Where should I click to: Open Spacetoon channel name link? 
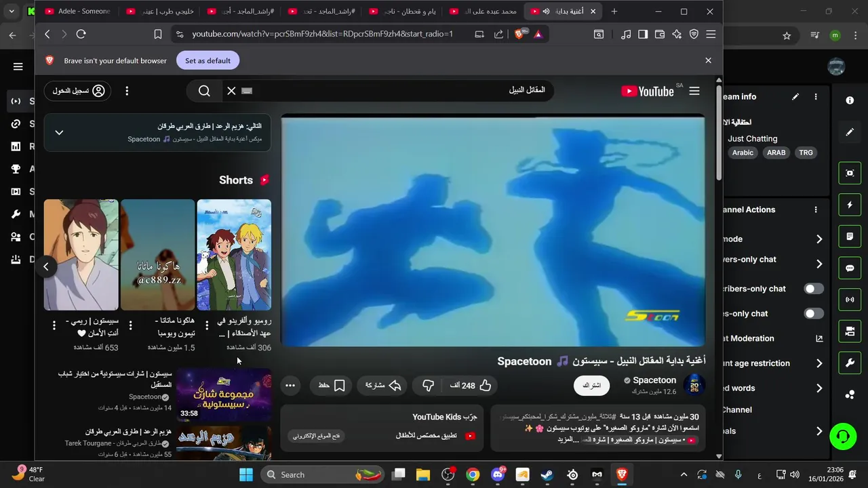coord(654,380)
